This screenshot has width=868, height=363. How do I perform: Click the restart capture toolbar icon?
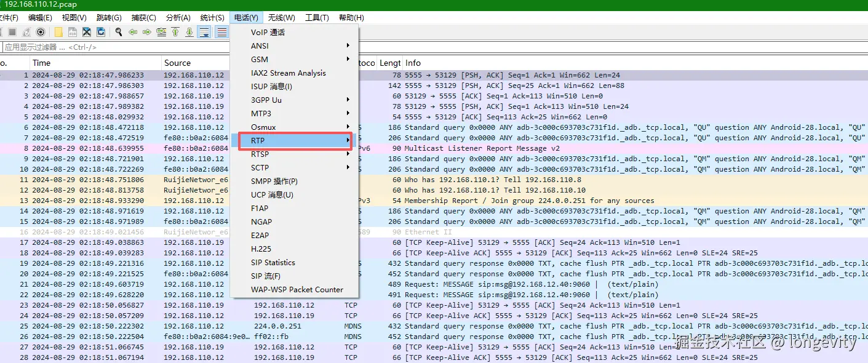tap(26, 32)
